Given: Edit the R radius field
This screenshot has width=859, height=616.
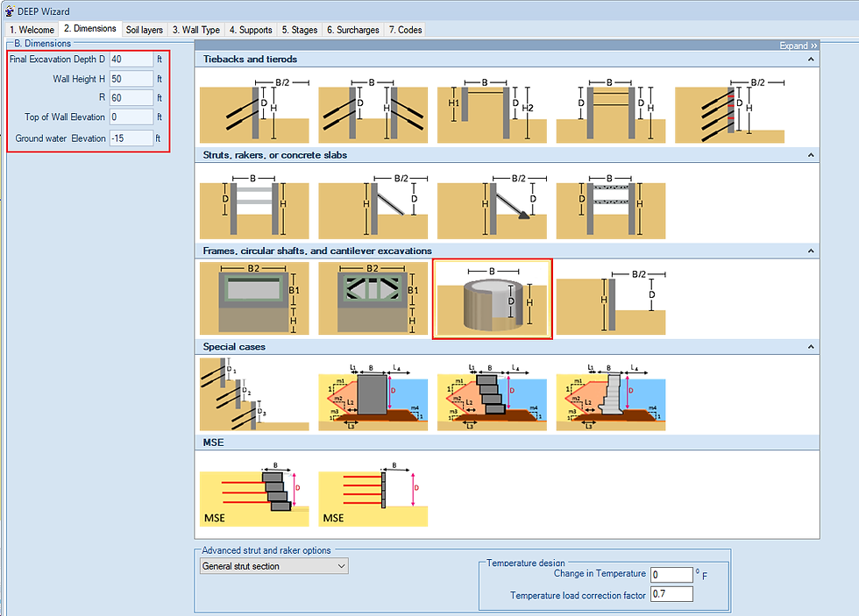Looking at the screenshot, I should [131, 98].
